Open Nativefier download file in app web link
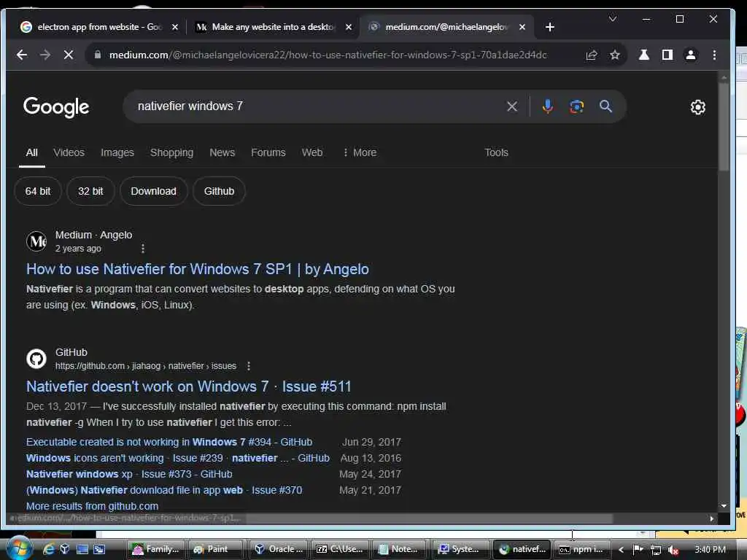This screenshot has height=560, width=747. 164,490
